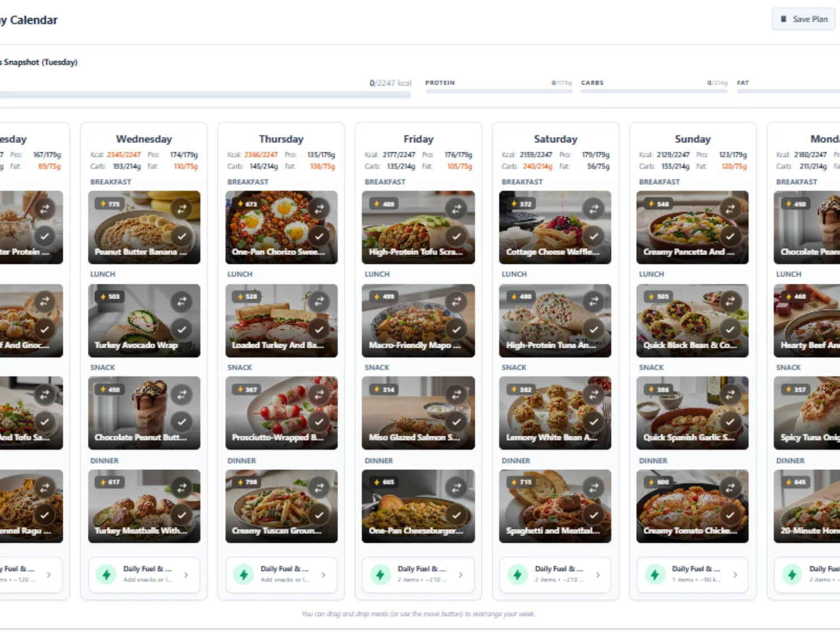Swap the Creamy Tuscan Ground dinner
The width and height of the screenshot is (840, 630).
[x=319, y=487]
